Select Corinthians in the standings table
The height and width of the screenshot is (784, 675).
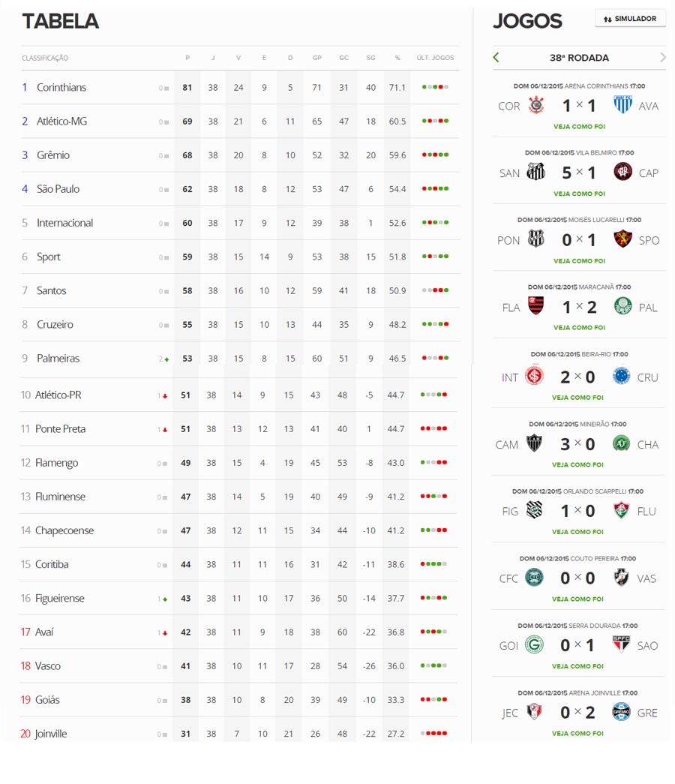click(61, 88)
